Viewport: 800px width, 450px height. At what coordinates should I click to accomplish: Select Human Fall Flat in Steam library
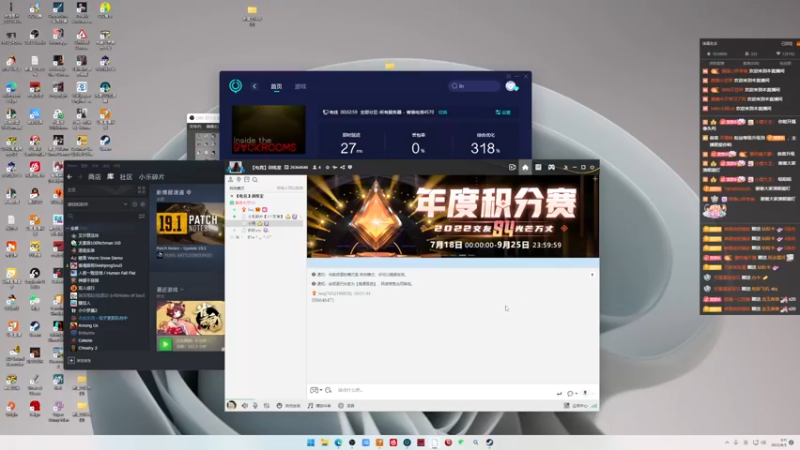(103, 273)
